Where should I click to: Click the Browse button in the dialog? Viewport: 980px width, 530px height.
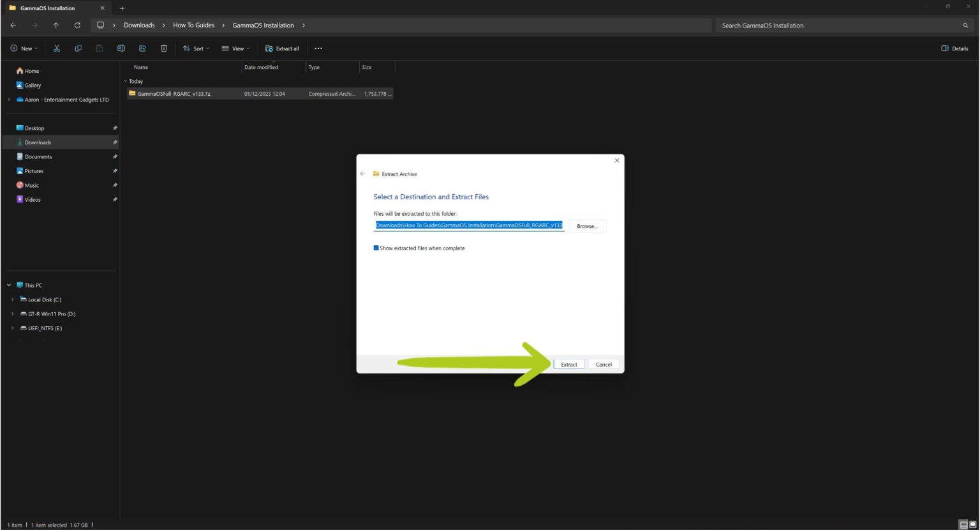click(586, 225)
